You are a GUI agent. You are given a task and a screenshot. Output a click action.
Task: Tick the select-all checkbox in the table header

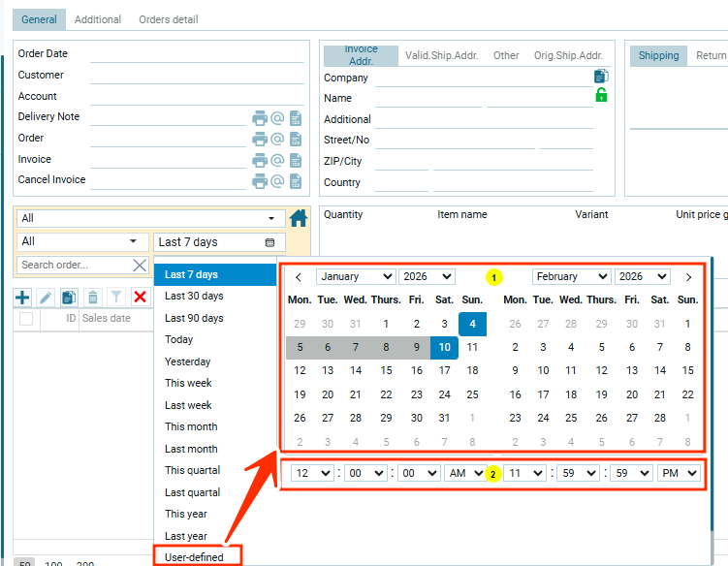pos(26,319)
